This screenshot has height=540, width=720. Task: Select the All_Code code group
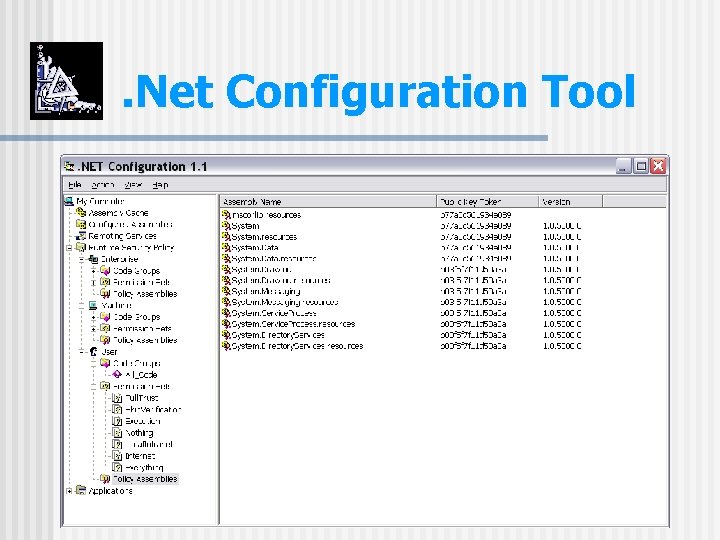click(141, 375)
